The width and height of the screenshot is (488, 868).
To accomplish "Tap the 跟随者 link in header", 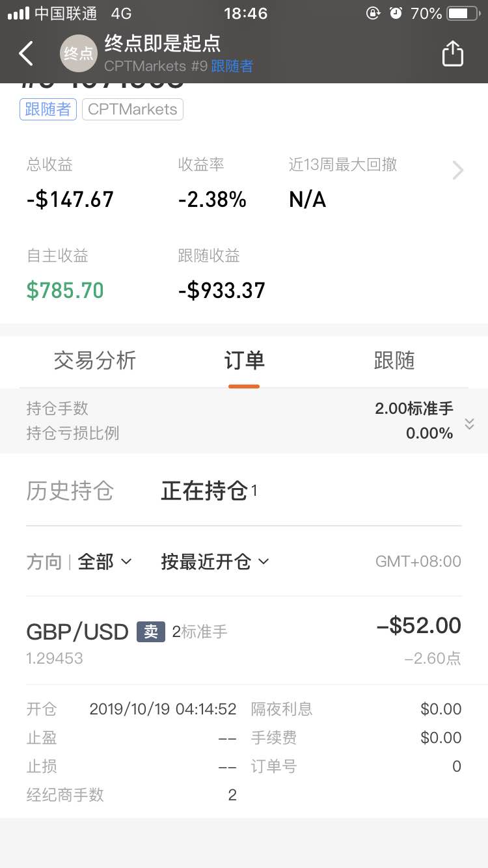I will [232, 66].
